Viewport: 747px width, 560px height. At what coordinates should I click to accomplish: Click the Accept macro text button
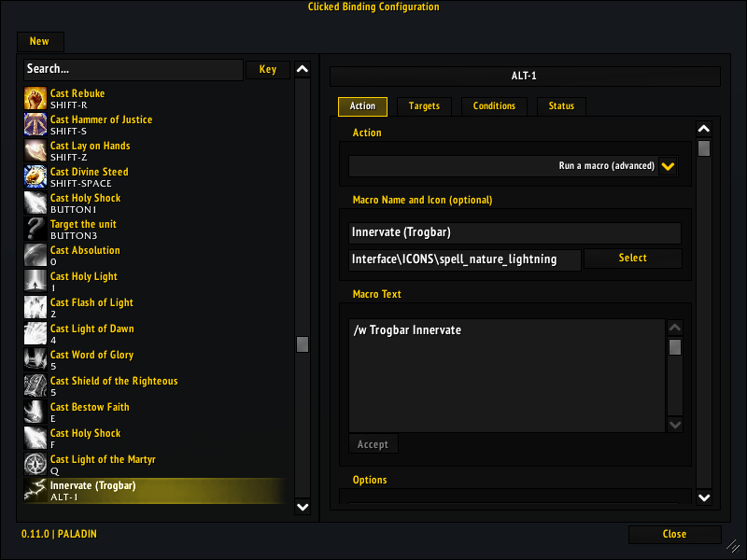tap(373, 444)
